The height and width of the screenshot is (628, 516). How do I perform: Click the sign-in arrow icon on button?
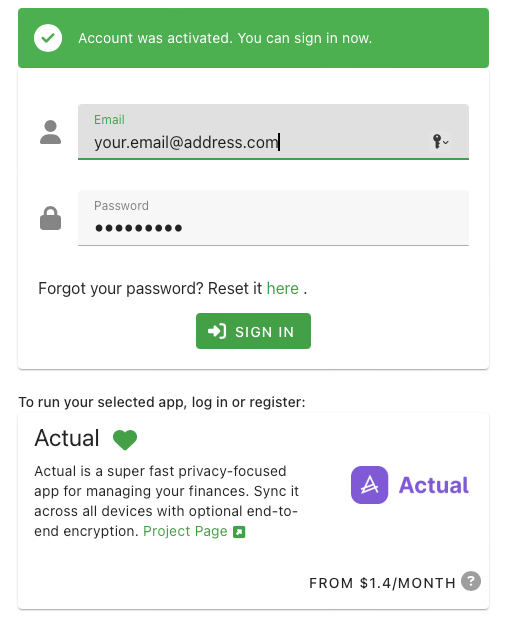coord(217,331)
